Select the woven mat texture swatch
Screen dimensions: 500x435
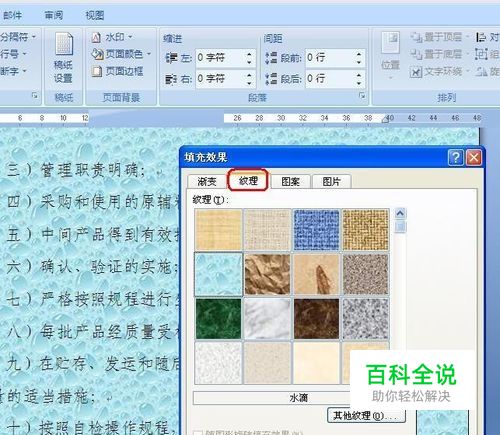pyautogui.click(x=366, y=230)
